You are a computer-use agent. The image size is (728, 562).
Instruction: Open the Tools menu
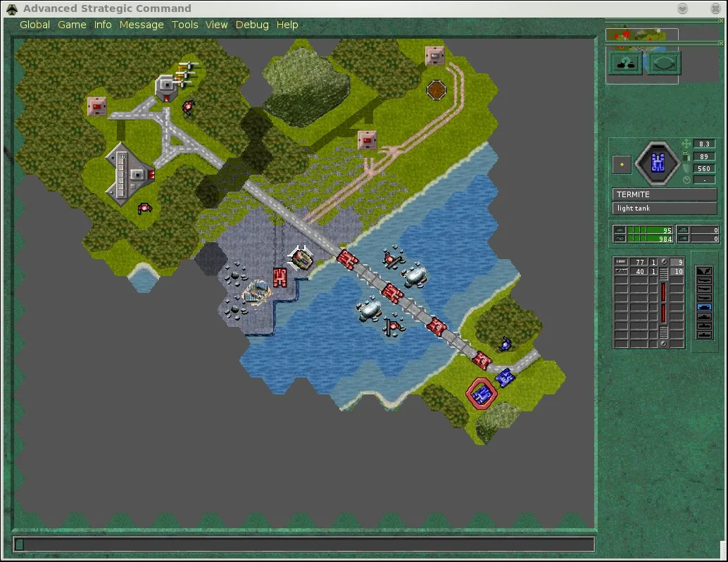coord(184,25)
